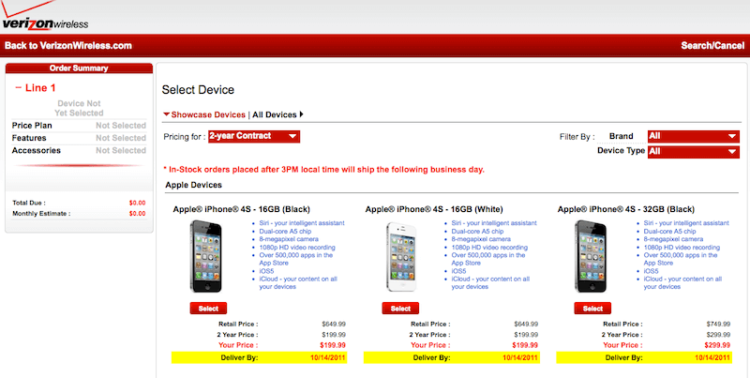The width and height of the screenshot is (750, 378).
Task: Click the black iPhone 4S 16GB image
Action: 206,256
